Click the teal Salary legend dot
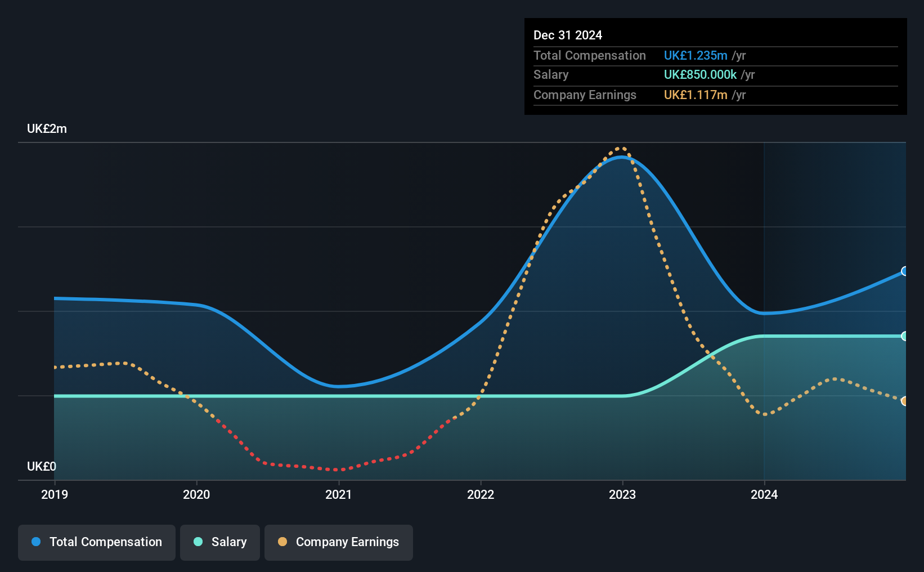 [198, 542]
